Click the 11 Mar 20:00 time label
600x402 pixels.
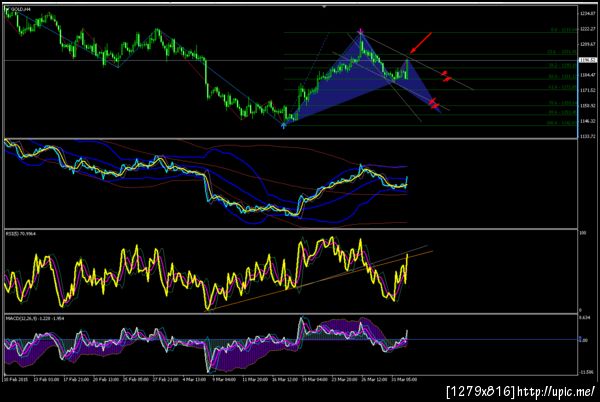pyautogui.click(x=255, y=380)
